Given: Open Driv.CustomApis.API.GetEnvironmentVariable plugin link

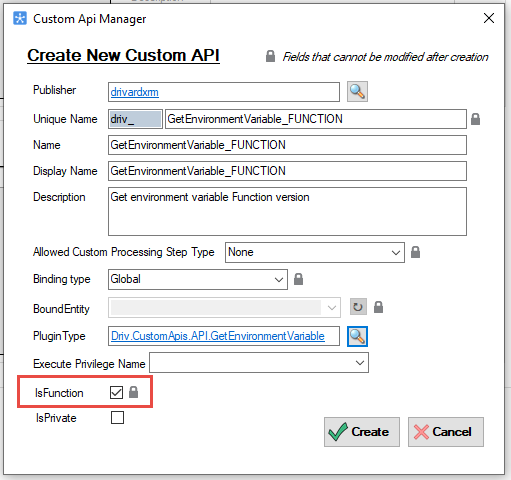Looking at the screenshot, I should 218,336.
